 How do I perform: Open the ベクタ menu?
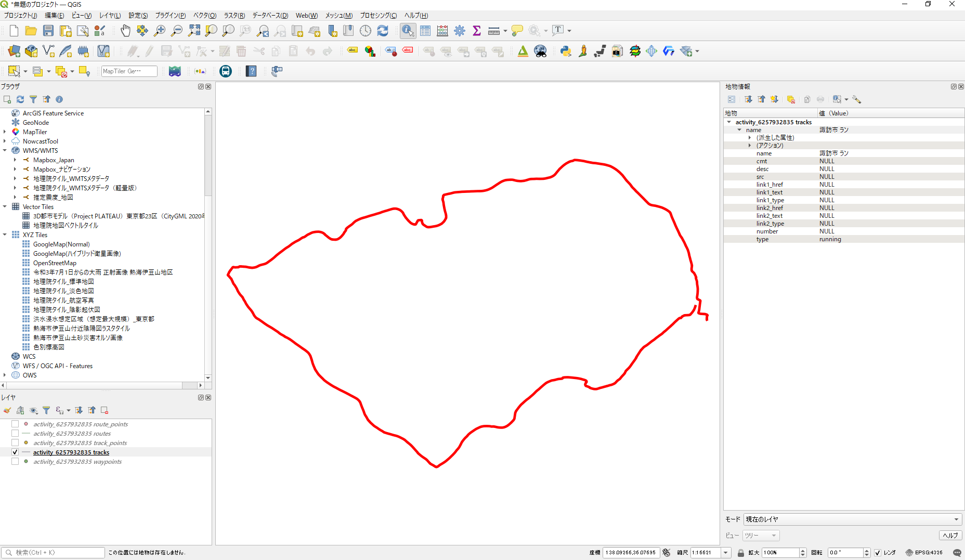(204, 16)
